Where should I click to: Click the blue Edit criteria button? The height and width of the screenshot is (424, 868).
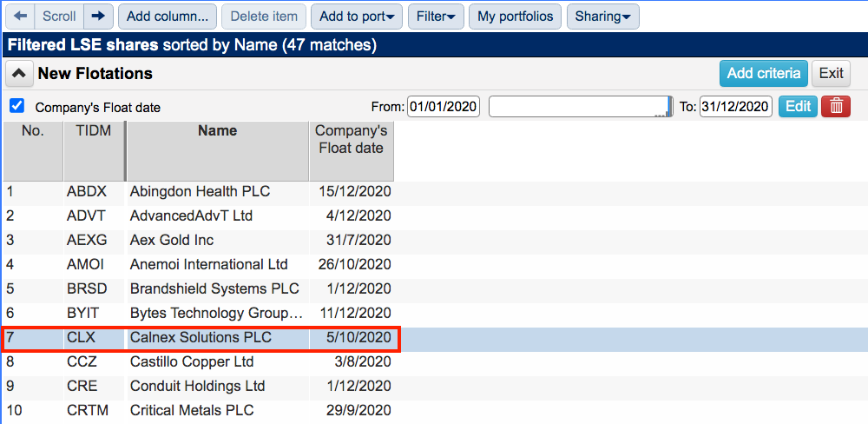coord(798,106)
